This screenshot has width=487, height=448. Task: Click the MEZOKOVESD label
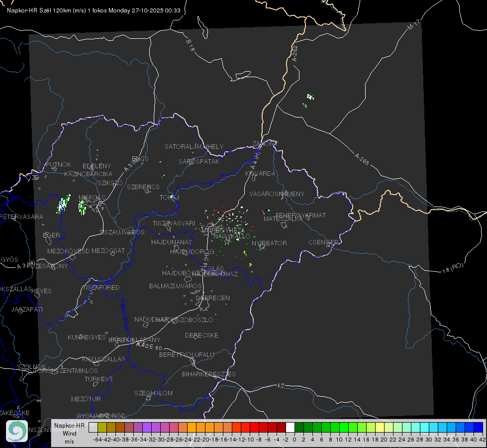point(69,251)
